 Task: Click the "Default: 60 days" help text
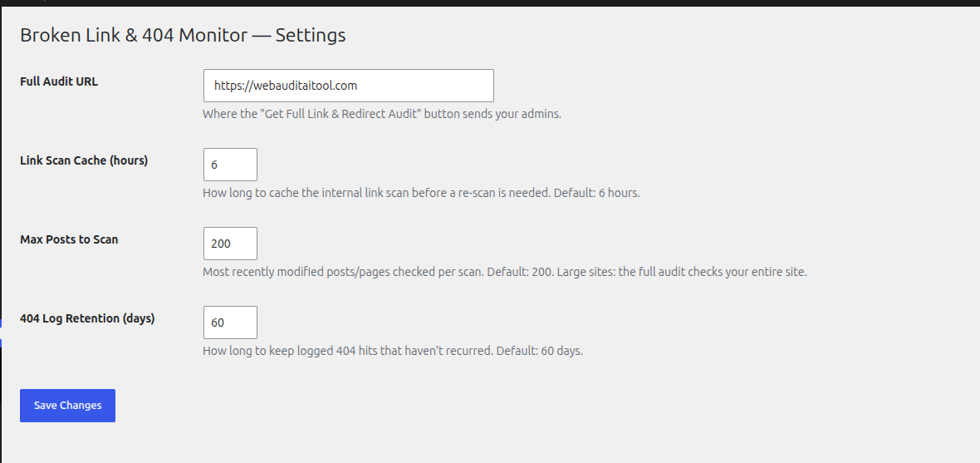click(393, 351)
